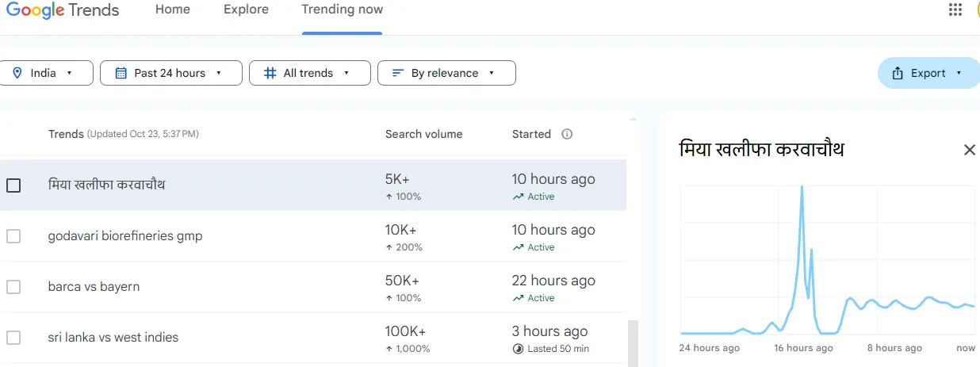Click the 24 hours ago chart axis label

[710, 348]
